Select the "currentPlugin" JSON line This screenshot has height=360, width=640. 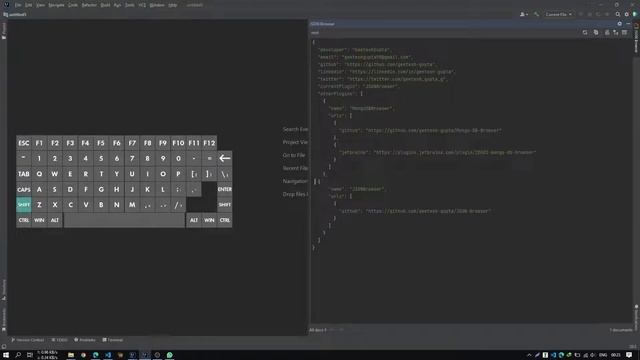click(x=359, y=87)
